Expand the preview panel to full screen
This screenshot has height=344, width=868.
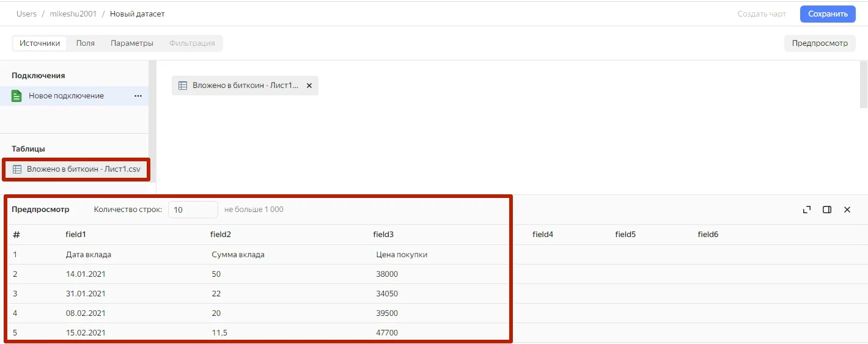[x=807, y=210]
